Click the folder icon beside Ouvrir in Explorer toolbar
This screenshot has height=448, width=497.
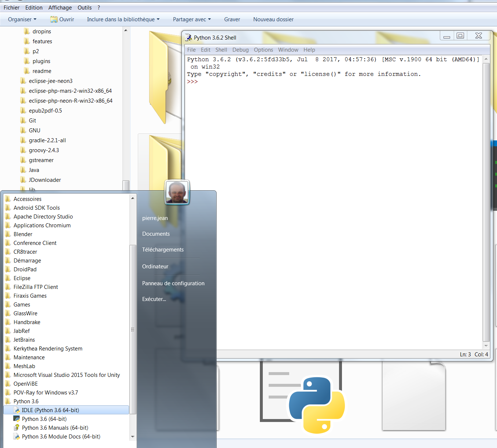pos(54,19)
